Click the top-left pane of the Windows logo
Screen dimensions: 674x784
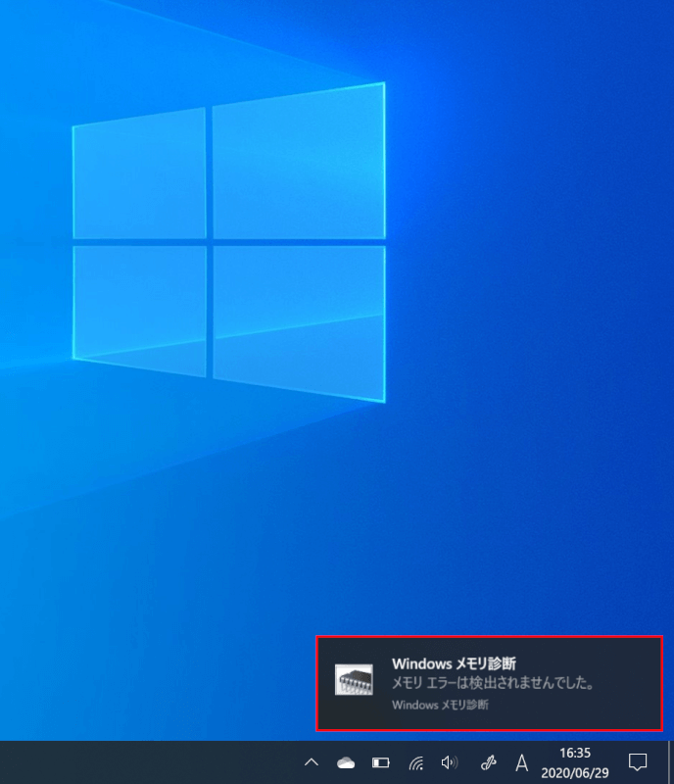pyautogui.click(x=139, y=173)
